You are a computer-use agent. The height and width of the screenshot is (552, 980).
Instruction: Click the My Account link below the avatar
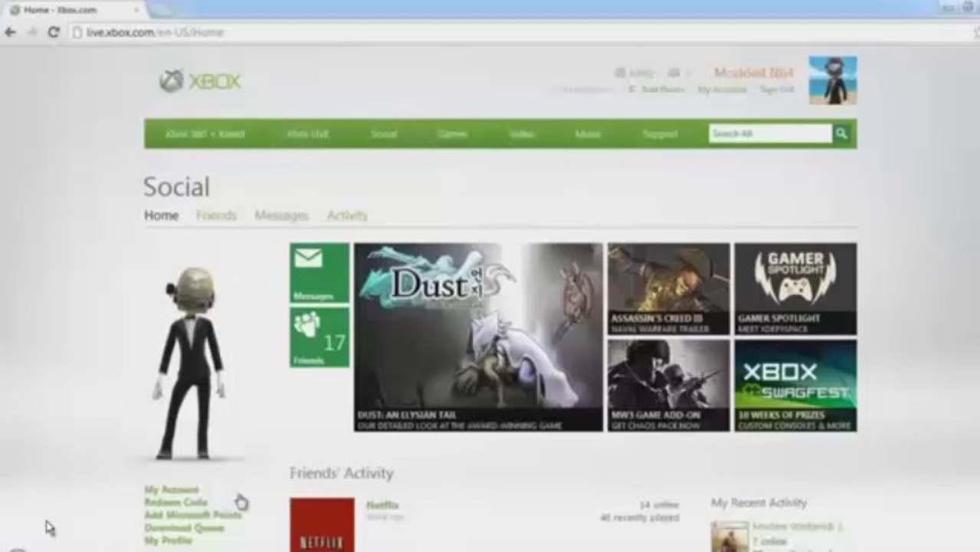172,489
